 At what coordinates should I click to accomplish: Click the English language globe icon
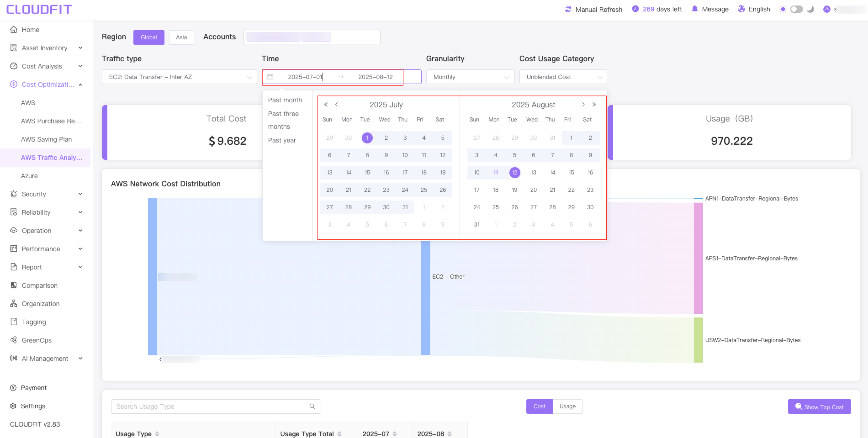coord(741,9)
